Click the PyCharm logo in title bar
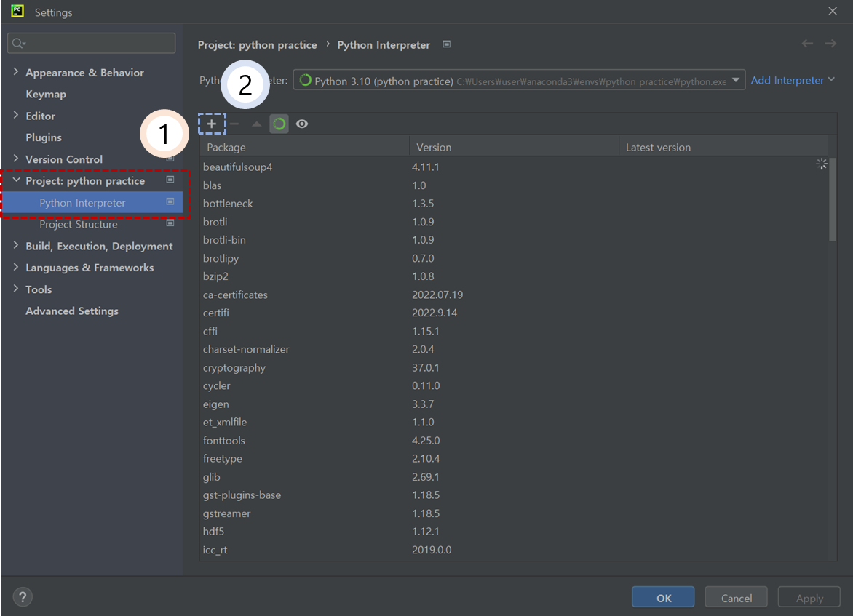The width and height of the screenshot is (853, 616). click(17, 11)
